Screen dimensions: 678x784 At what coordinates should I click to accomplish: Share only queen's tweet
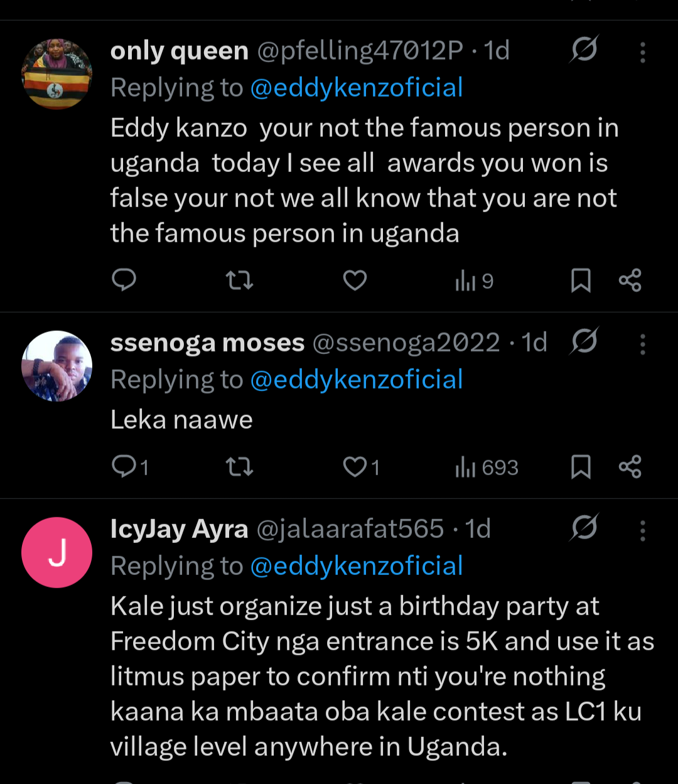point(630,280)
